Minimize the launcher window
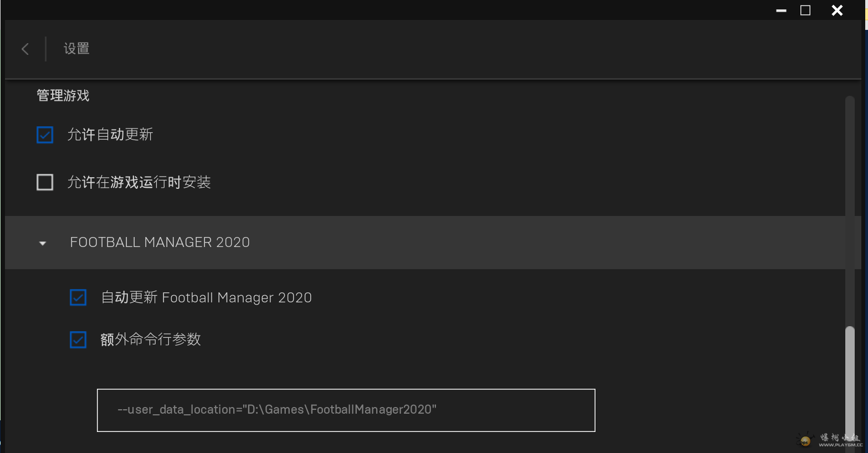868x453 pixels. pos(781,11)
